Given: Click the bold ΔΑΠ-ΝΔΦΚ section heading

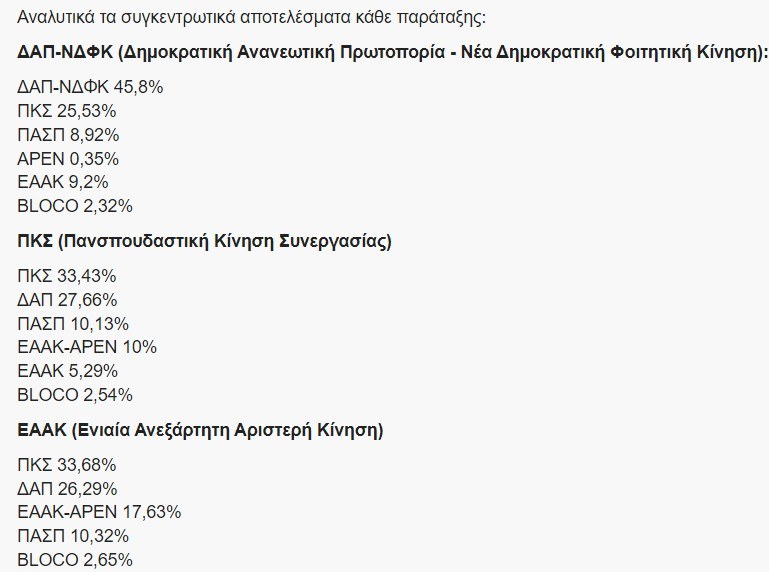Looking at the screenshot, I should tap(392, 53).
